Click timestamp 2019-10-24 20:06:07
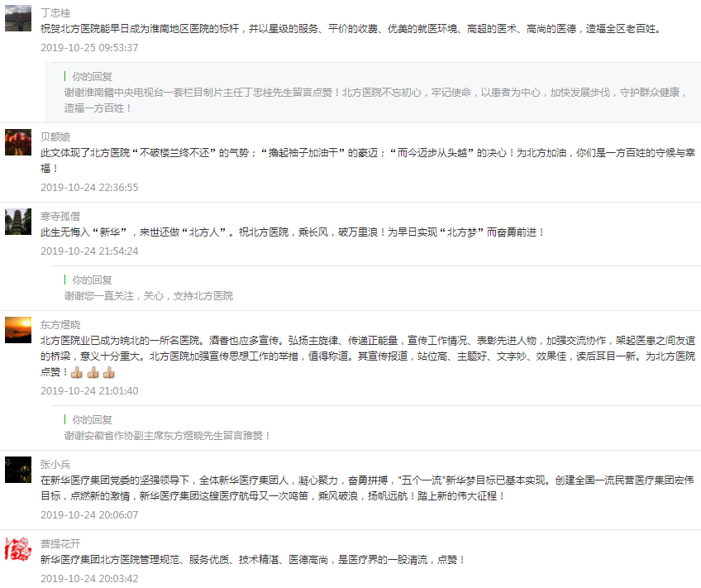This screenshot has width=701, height=588. 89,514
